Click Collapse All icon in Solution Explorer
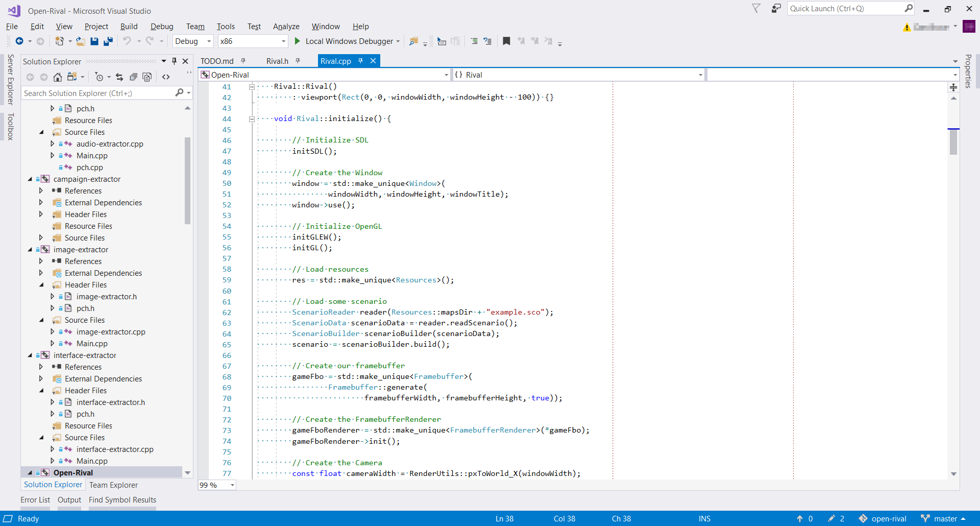Viewport: 980px width, 526px height. pos(133,77)
